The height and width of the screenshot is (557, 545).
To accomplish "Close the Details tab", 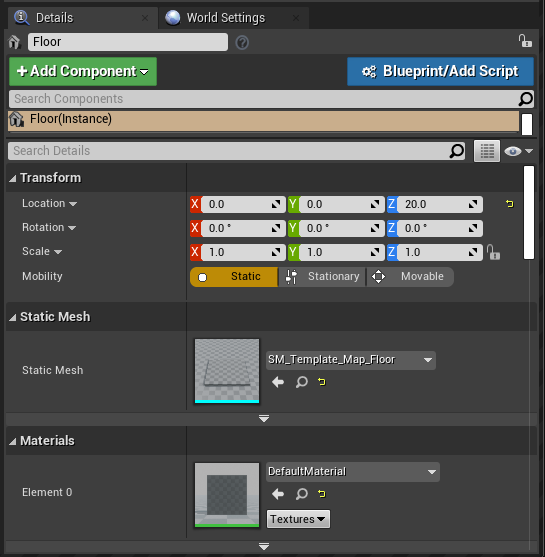I will [145, 18].
